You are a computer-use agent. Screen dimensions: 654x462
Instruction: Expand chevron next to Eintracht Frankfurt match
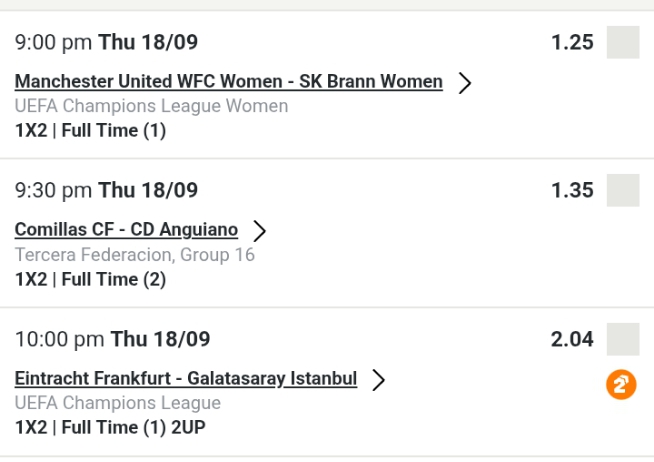tap(378, 380)
